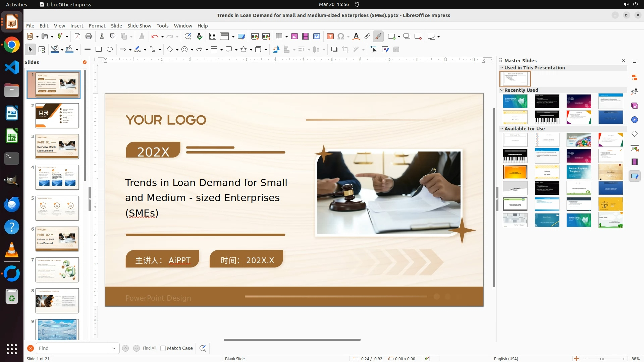Select the Ellipse drawing tool
Screen dimensions: 644x362
point(110,50)
